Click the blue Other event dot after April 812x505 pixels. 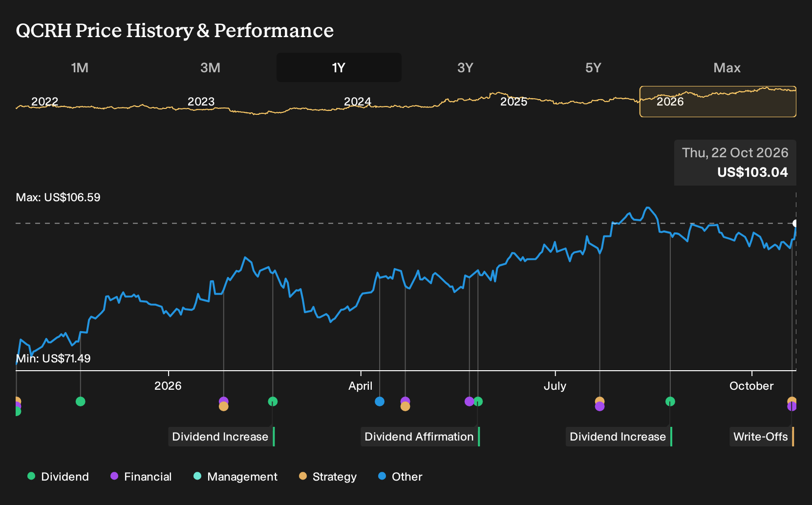[x=380, y=401]
